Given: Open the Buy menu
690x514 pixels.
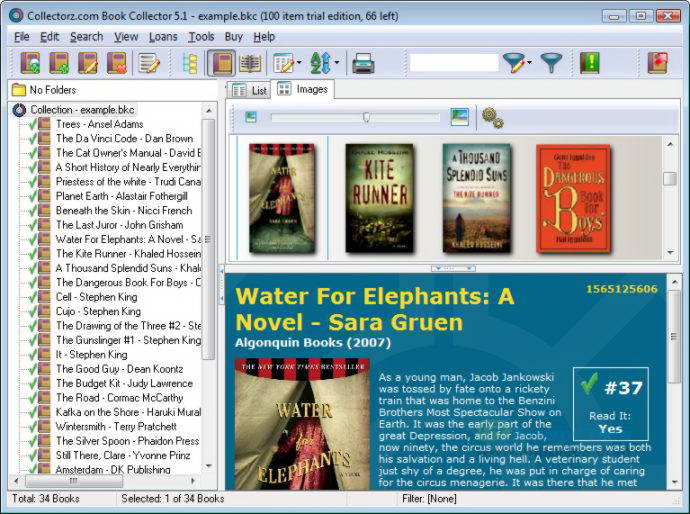Looking at the screenshot, I should [234, 37].
